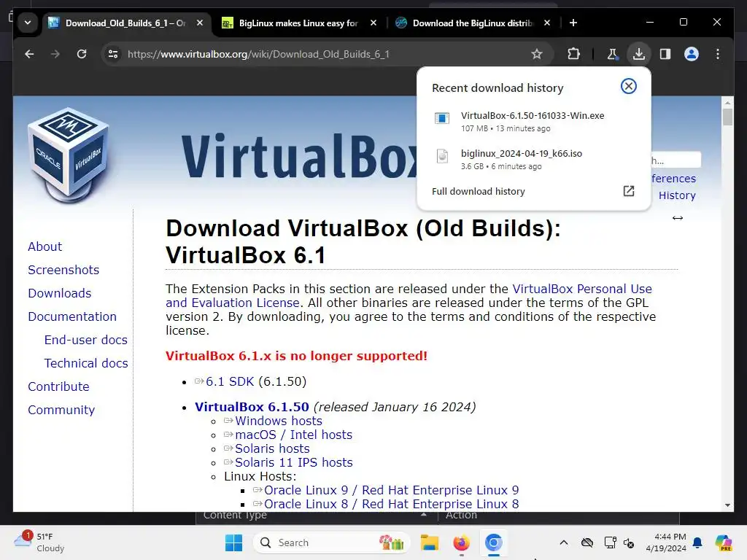Image resolution: width=747 pixels, height=560 pixels.
Task: Switch to Download the BigLinux distribution tab
Action: tap(473, 23)
